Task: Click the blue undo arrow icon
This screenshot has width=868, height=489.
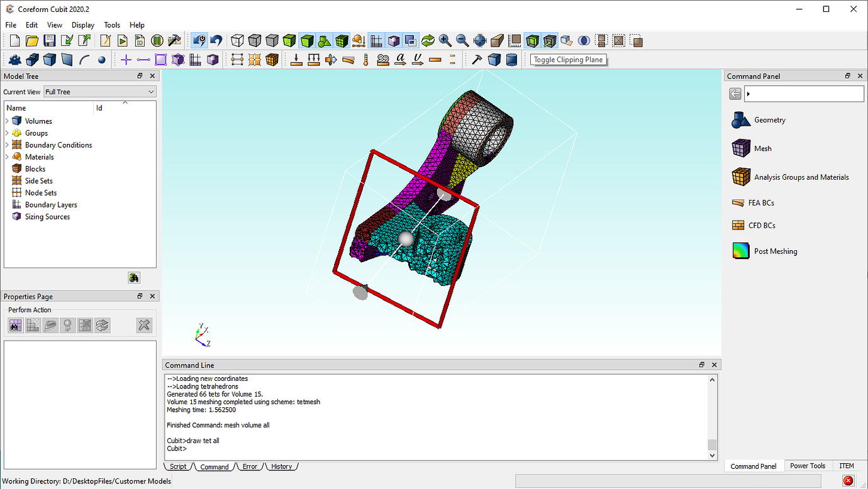Action: [x=216, y=41]
